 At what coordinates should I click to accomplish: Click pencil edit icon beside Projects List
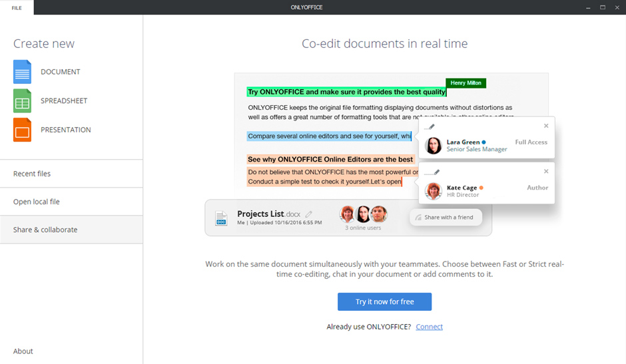click(308, 214)
